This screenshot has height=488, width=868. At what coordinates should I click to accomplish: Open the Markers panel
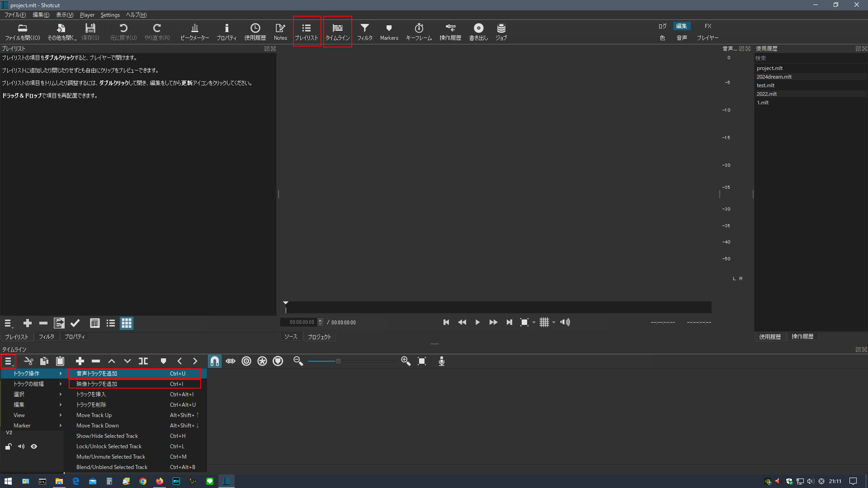pos(389,32)
